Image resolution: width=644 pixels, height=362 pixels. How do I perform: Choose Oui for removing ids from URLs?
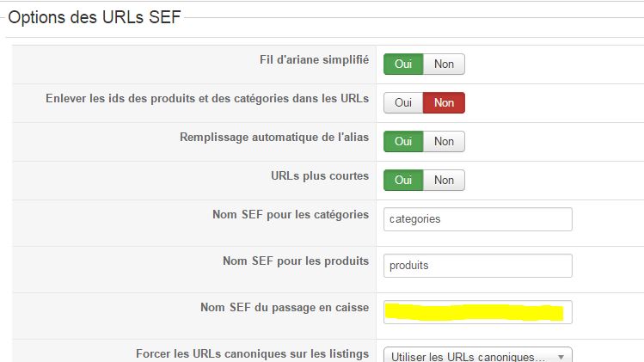pos(403,102)
